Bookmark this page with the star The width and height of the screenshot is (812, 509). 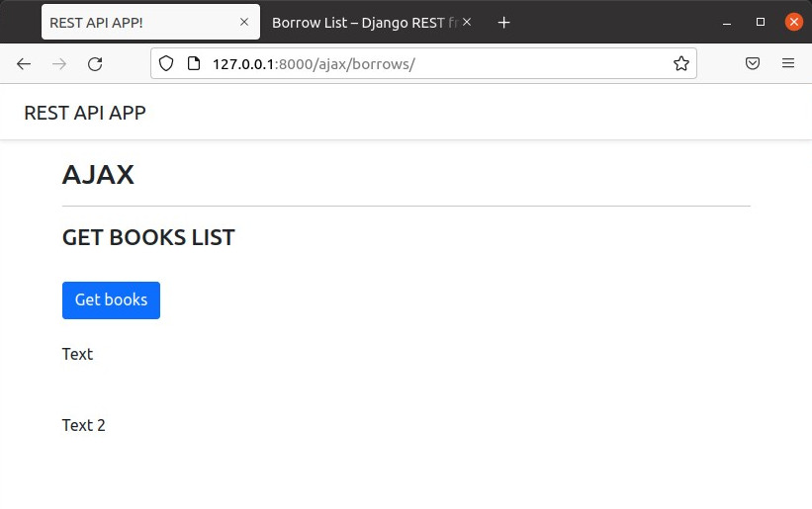tap(680, 63)
